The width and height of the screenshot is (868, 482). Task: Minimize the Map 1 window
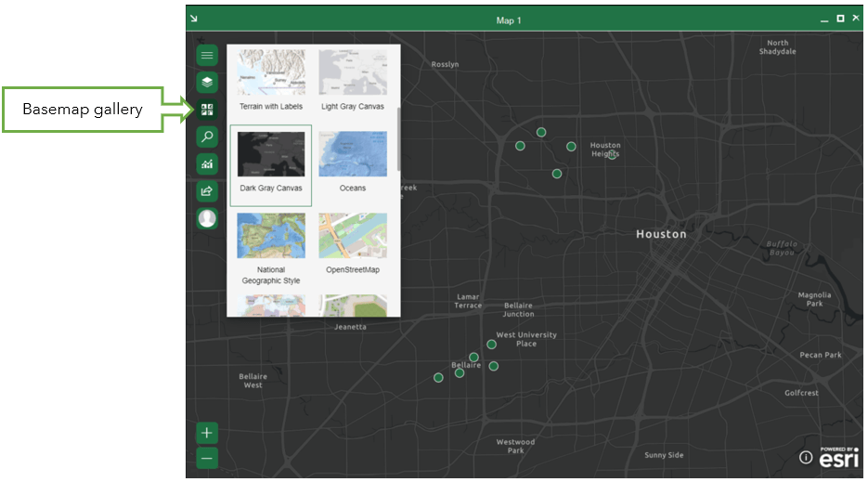pos(824,20)
